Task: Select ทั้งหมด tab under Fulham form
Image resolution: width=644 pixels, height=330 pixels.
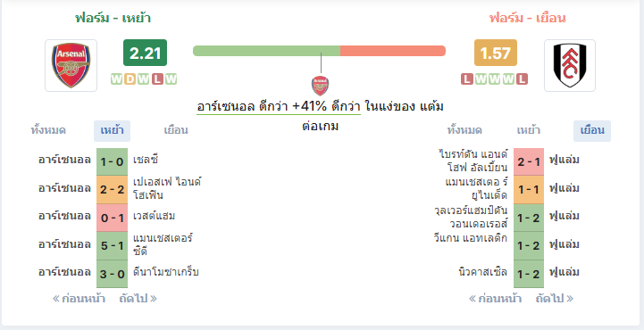Action: click(464, 131)
